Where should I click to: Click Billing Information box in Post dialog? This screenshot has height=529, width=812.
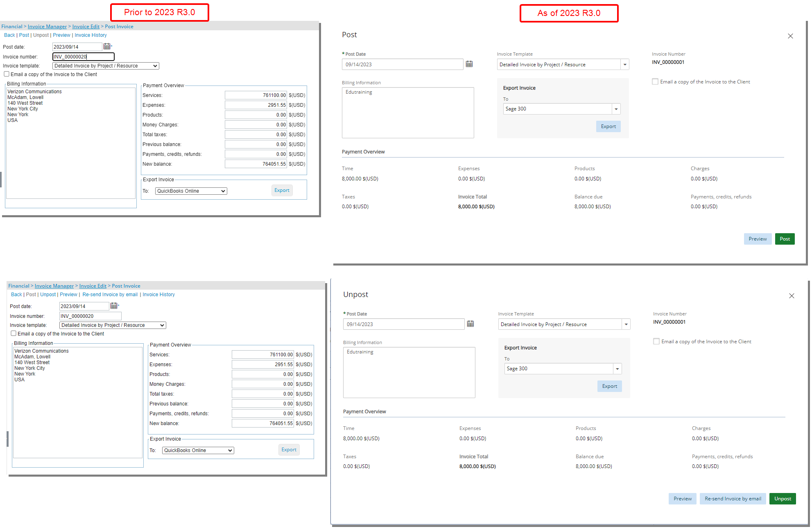coord(408,113)
